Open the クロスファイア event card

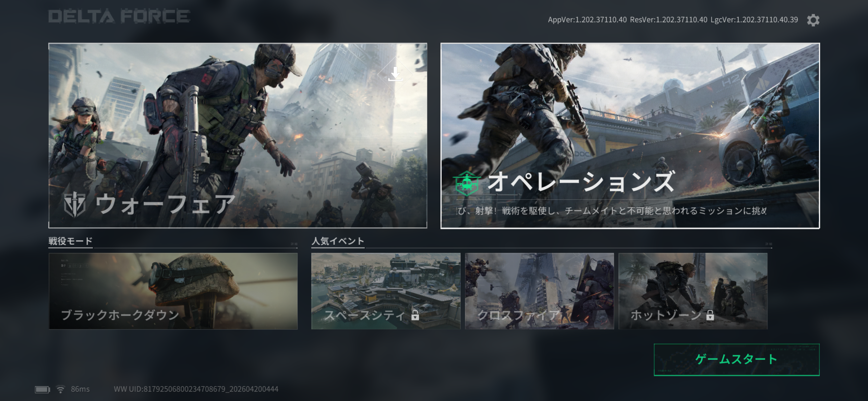(x=539, y=291)
